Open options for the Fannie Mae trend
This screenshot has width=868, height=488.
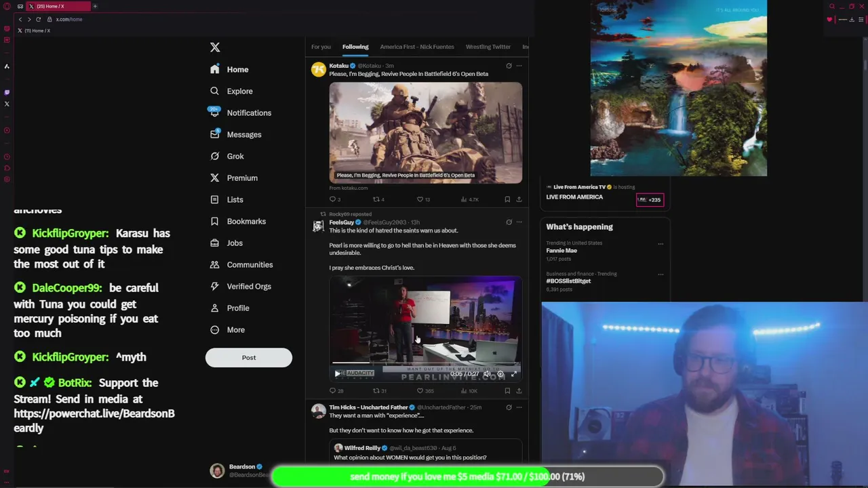660,244
